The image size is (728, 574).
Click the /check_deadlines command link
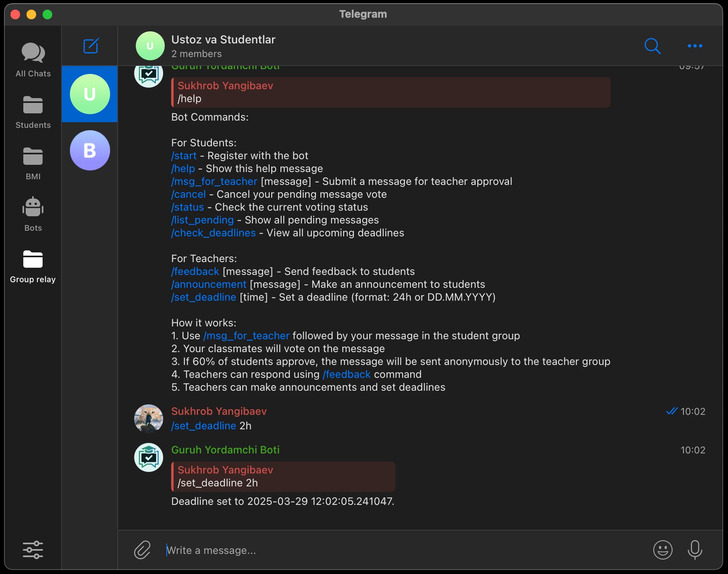tap(213, 233)
